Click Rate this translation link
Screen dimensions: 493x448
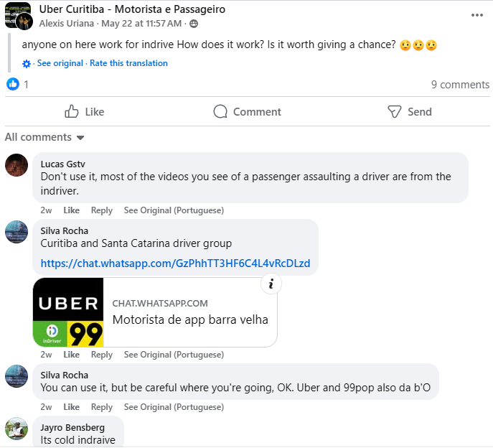tap(128, 63)
